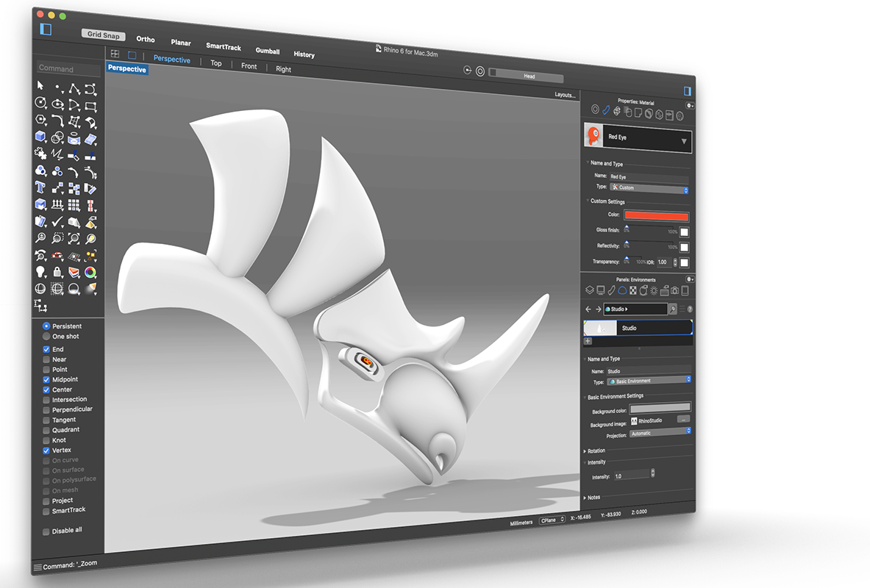Click the light bulb (show/hide) icon

[x=41, y=272]
